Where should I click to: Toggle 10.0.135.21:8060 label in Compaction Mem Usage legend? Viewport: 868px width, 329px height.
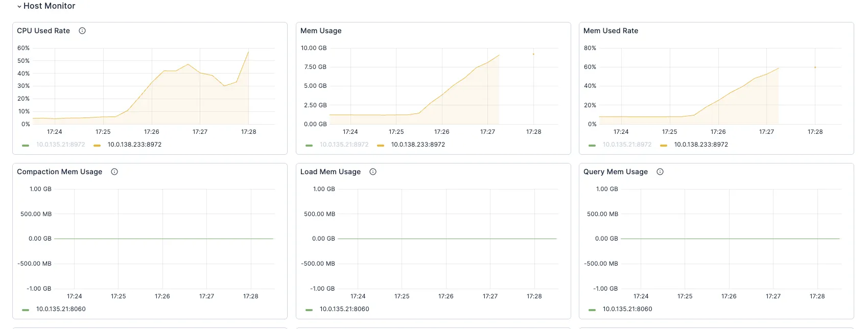(61, 309)
